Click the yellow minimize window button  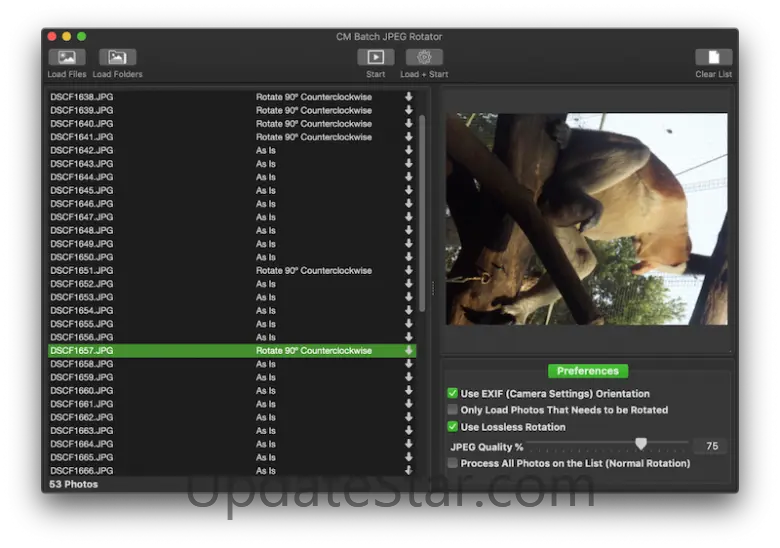pyautogui.click(x=67, y=36)
